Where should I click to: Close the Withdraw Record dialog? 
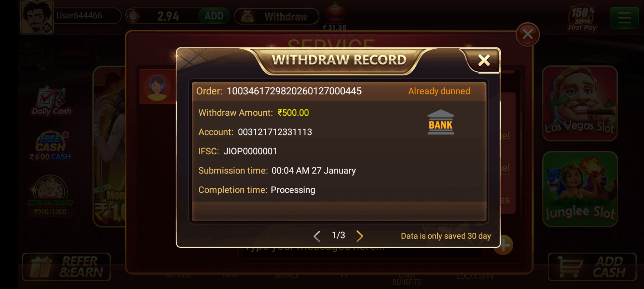(x=484, y=60)
